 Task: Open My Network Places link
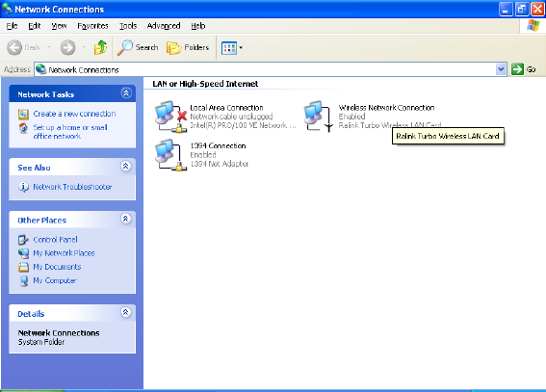[64, 253]
